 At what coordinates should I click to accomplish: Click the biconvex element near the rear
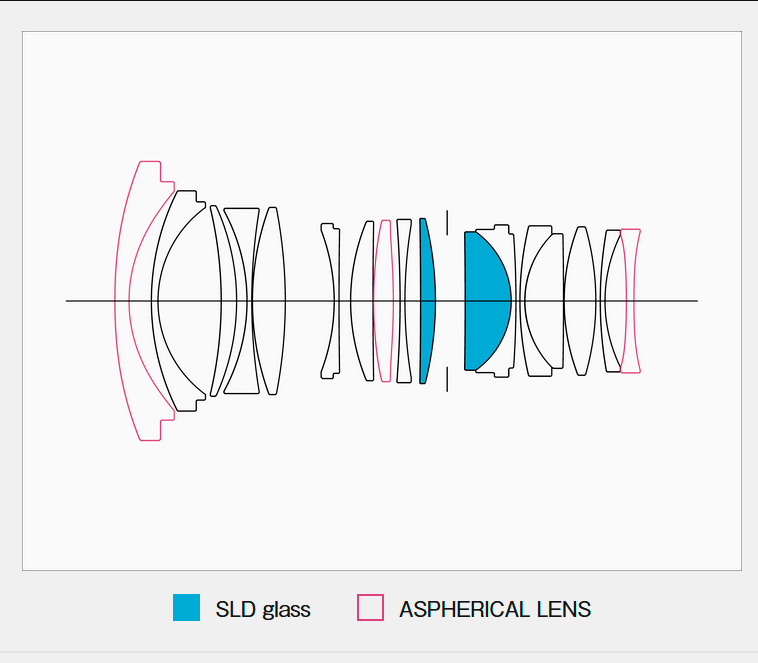pos(580,301)
